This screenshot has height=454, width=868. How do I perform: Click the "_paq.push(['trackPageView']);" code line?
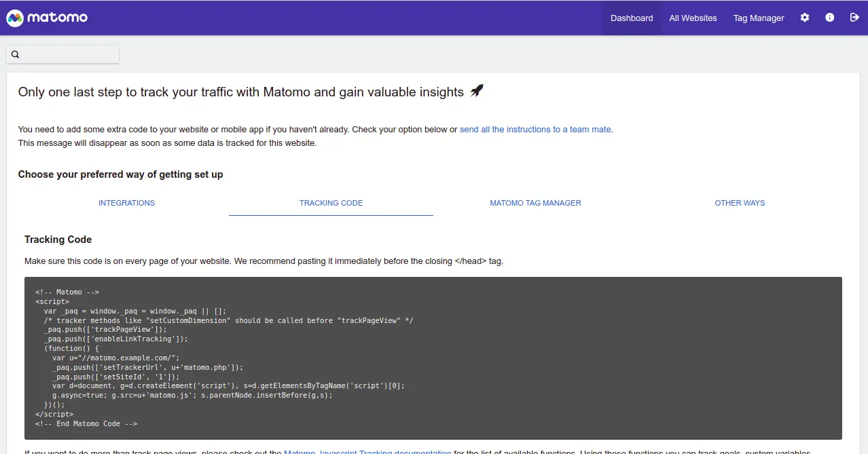point(105,329)
